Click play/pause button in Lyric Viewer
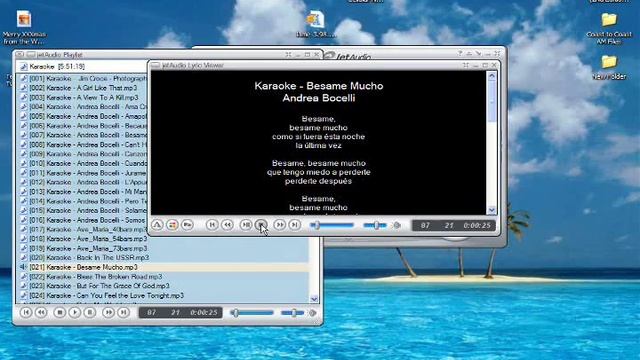 click(246, 225)
